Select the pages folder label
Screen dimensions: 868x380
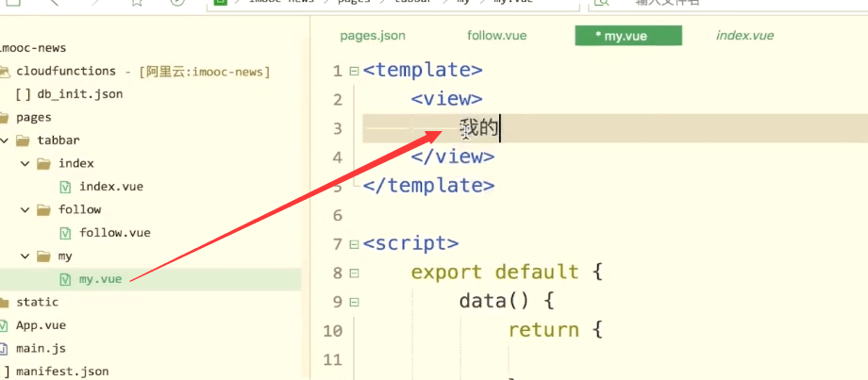34,118
